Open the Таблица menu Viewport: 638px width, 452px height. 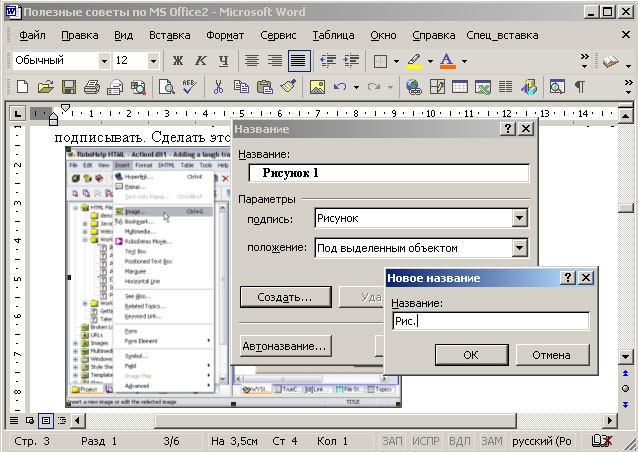click(333, 35)
